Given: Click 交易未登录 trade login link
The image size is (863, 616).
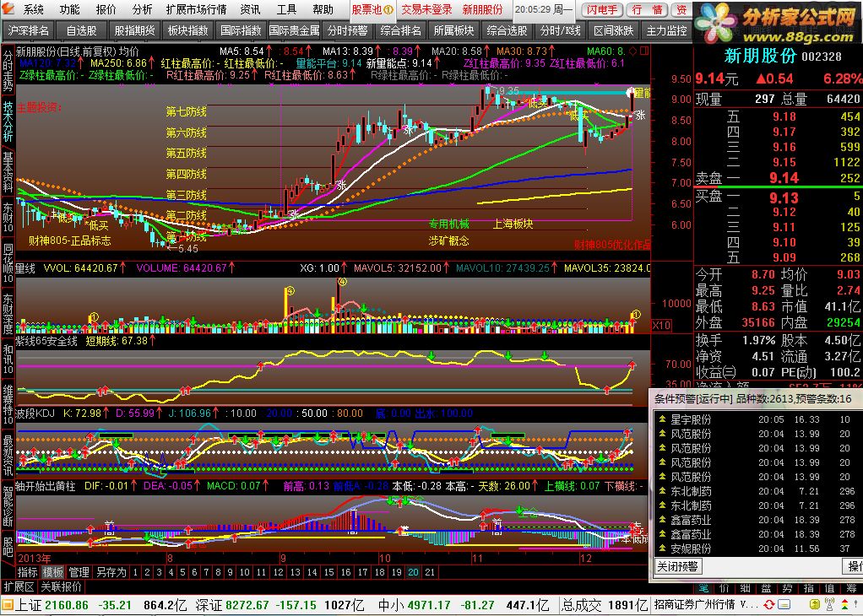Looking at the screenshot, I should pyautogui.click(x=426, y=9).
